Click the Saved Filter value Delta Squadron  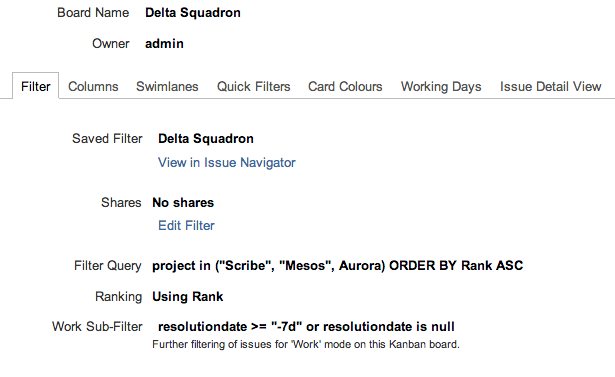click(x=206, y=138)
